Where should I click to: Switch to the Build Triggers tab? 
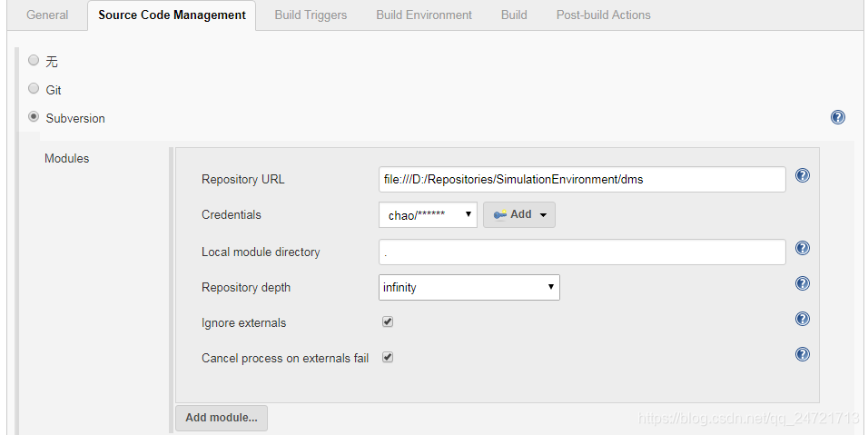click(x=311, y=15)
